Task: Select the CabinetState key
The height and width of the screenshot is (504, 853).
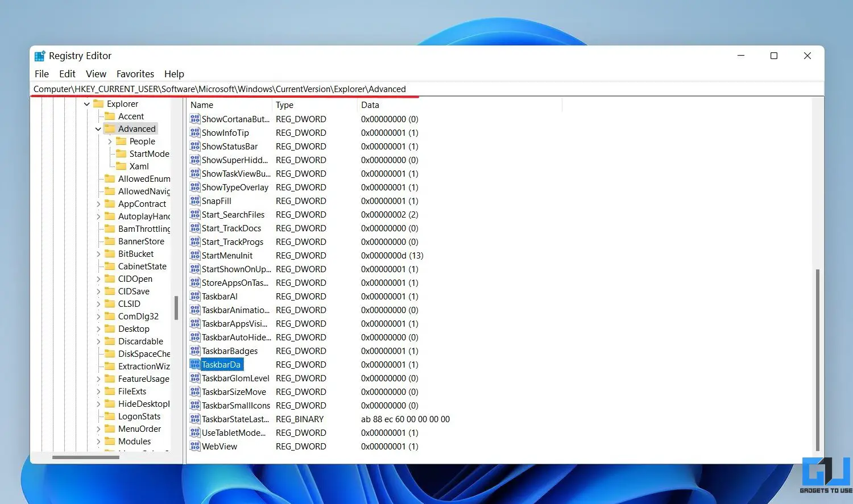Action: point(142,266)
